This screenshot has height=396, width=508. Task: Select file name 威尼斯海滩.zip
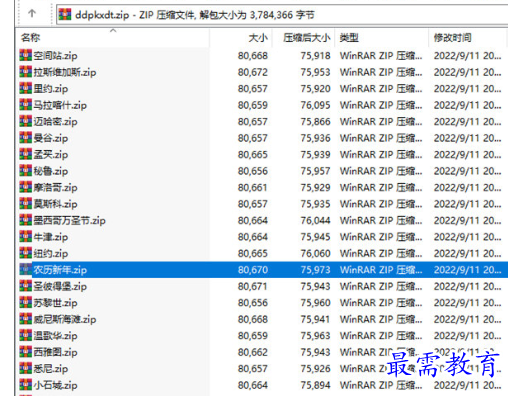point(65,320)
